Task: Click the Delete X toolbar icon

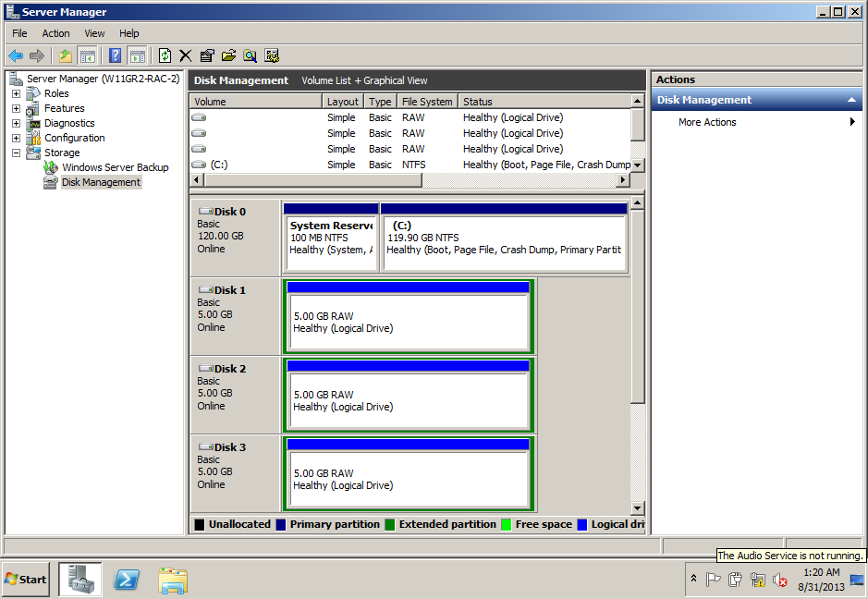Action: pyautogui.click(x=186, y=55)
